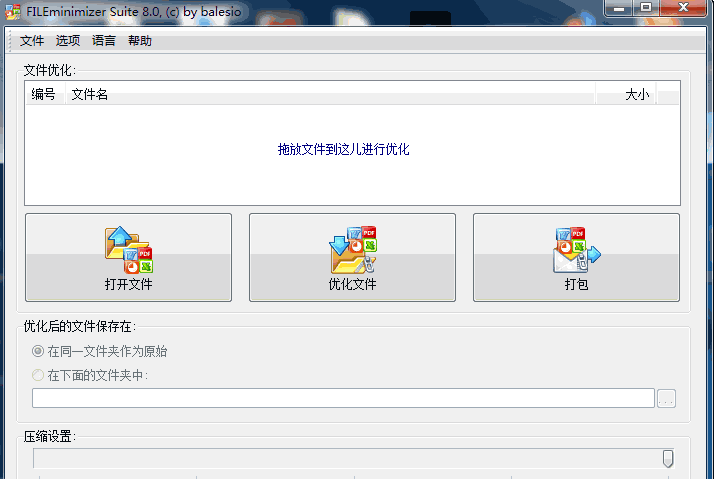Sort the file list by 大小 column header
The width and height of the screenshot is (714, 479).
pos(626,94)
